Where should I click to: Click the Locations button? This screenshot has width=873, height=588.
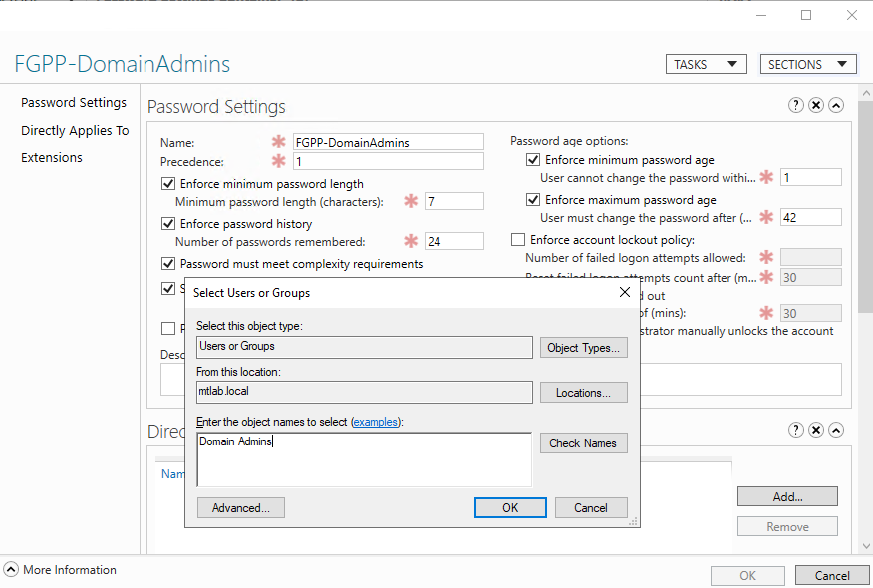583,393
